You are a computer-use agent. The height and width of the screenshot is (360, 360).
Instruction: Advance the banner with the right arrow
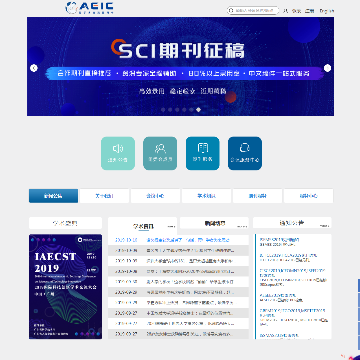click(327, 68)
